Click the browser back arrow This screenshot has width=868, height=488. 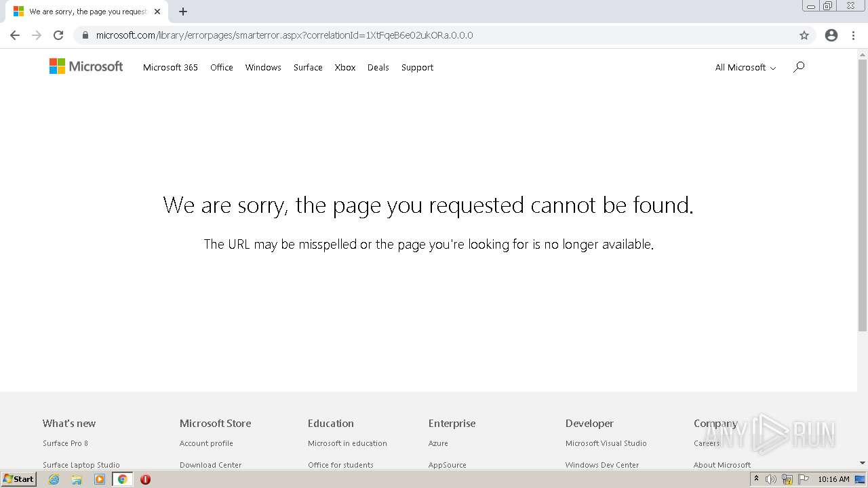[x=15, y=35]
